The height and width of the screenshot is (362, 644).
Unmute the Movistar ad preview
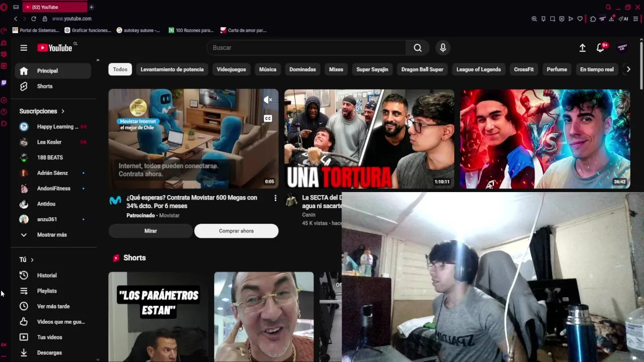point(268,100)
